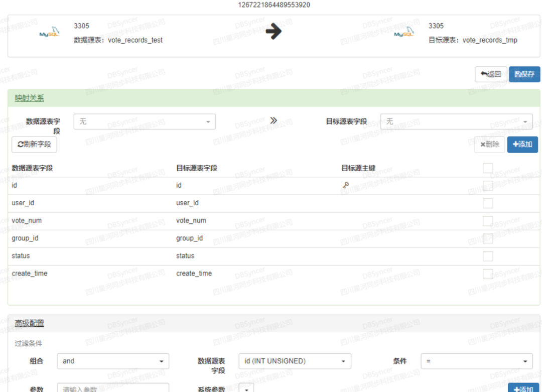Click the 返回 back button
542x392 pixels.
491,74
